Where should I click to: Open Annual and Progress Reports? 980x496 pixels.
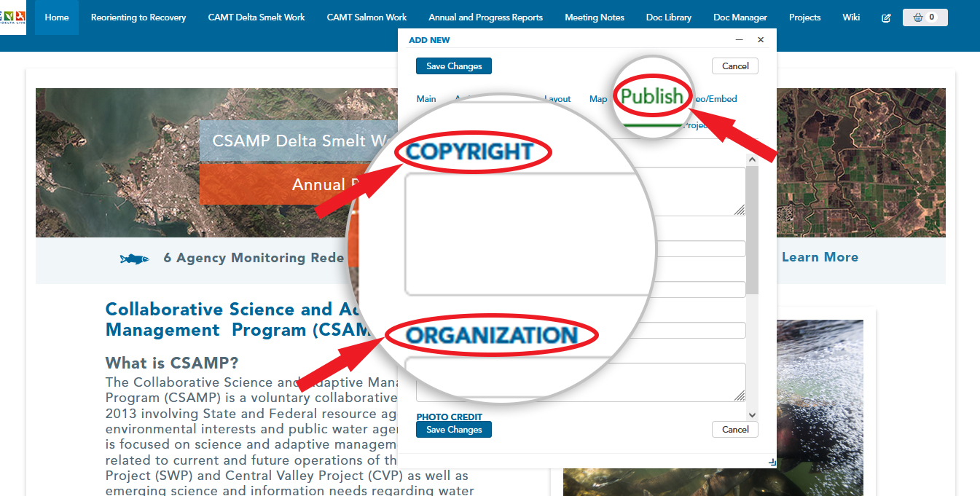coord(486,17)
